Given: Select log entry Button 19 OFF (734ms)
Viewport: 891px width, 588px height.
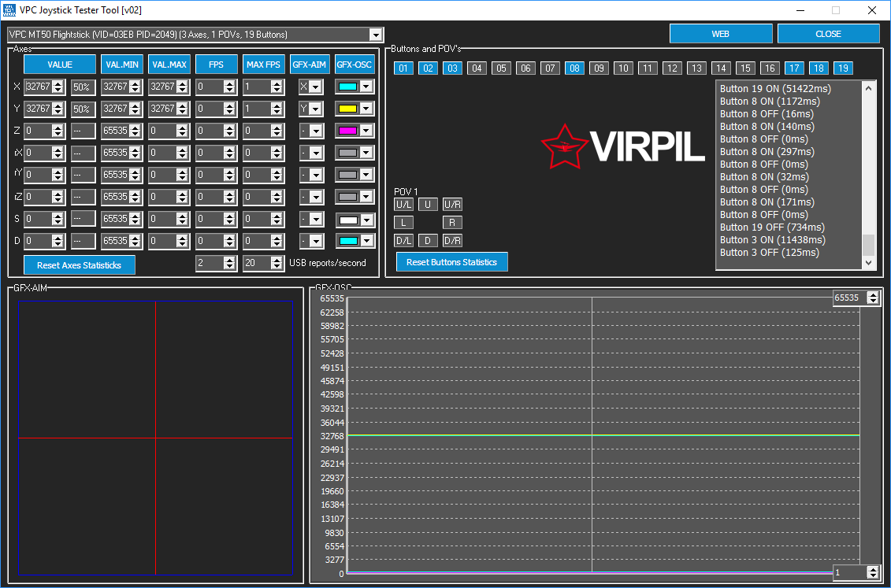Looking at the screenshot, I should pos(772,227).
